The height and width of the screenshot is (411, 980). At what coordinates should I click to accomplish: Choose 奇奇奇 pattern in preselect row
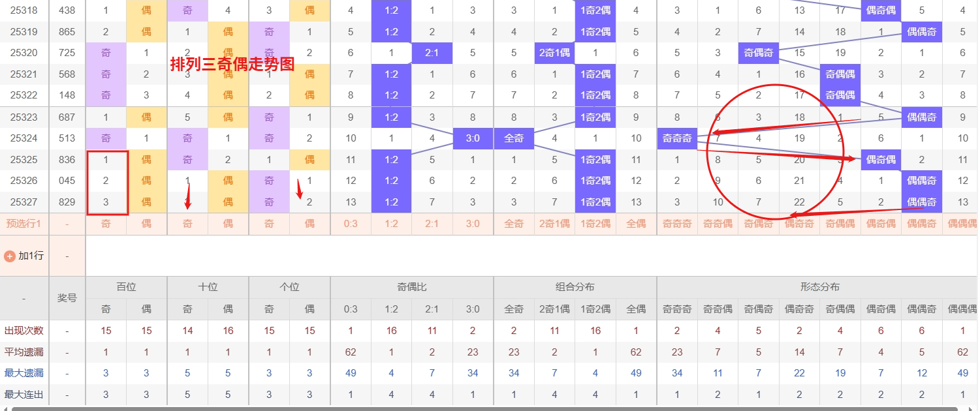tap(676, 224)
